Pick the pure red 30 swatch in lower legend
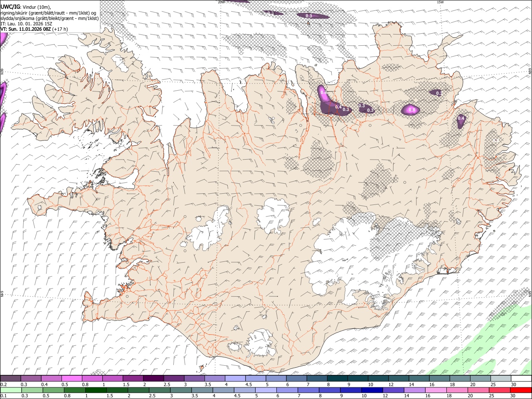 tap(520, 390)
